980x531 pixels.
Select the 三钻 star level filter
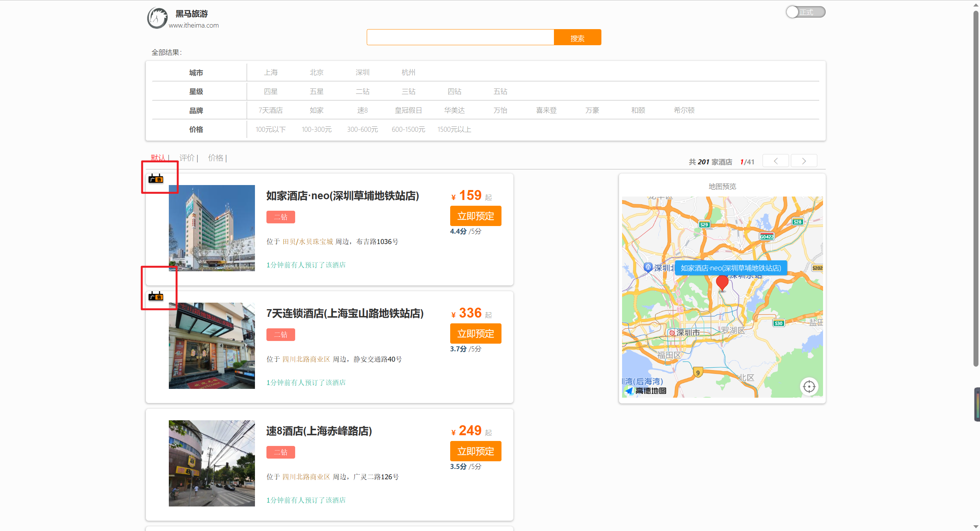[x=408, y=92]
